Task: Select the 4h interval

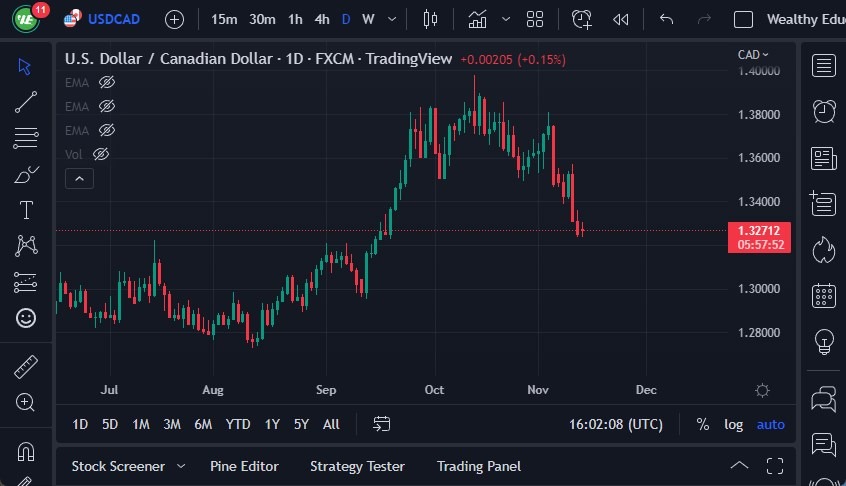Action: pyautogui.click(x=322, y=19)
